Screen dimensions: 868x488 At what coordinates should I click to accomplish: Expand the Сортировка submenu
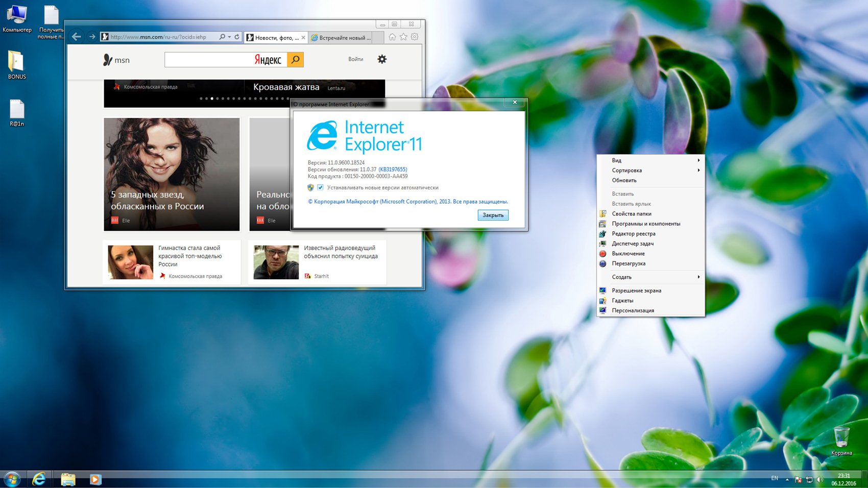pos(650,170)
